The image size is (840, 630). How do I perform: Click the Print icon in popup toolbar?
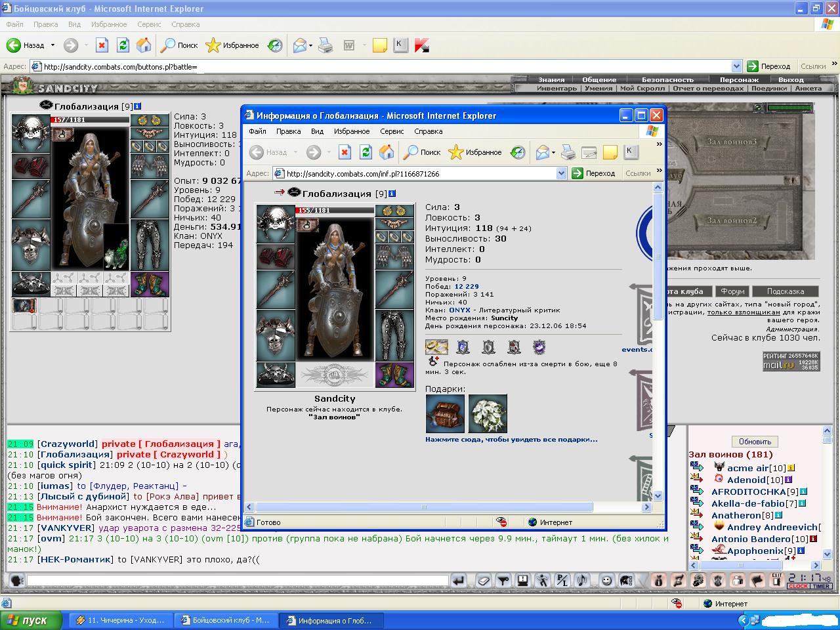click(x=568, y=152)
